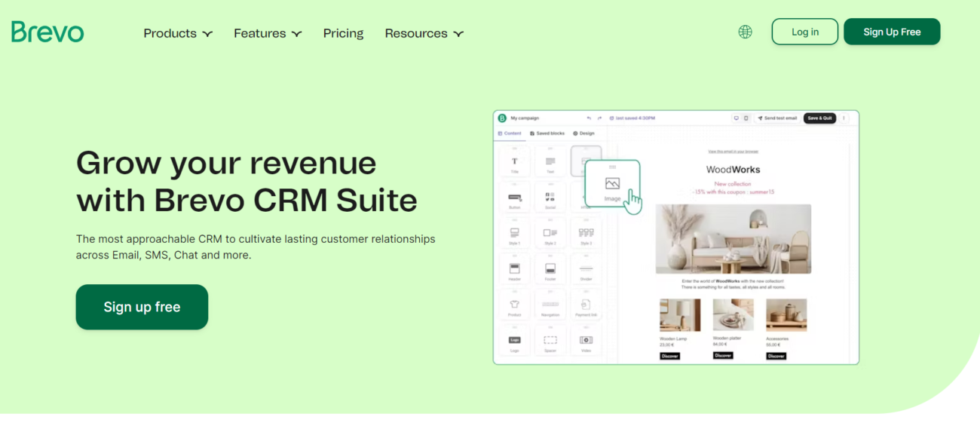Image resolution: width=980 pixels, height=426 pixels.
Task: Click the Save & Quit button
Action: click(819, 118)
